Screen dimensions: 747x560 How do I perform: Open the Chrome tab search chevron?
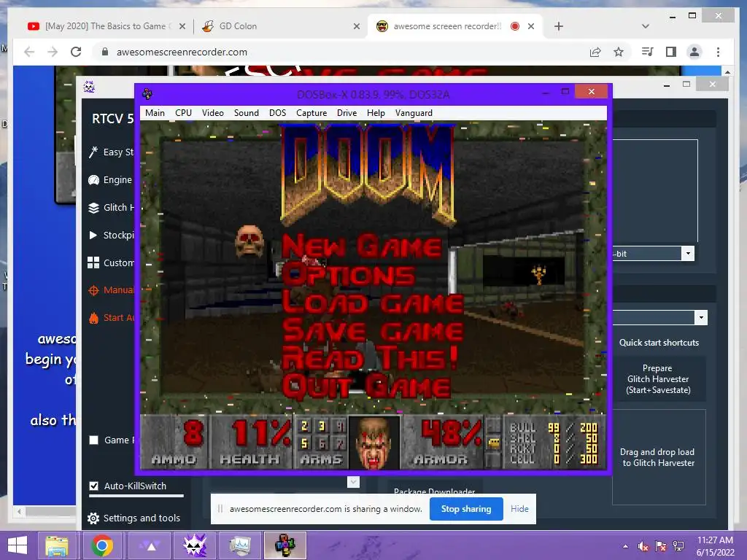pyautogui.click(x=646, y=26)
